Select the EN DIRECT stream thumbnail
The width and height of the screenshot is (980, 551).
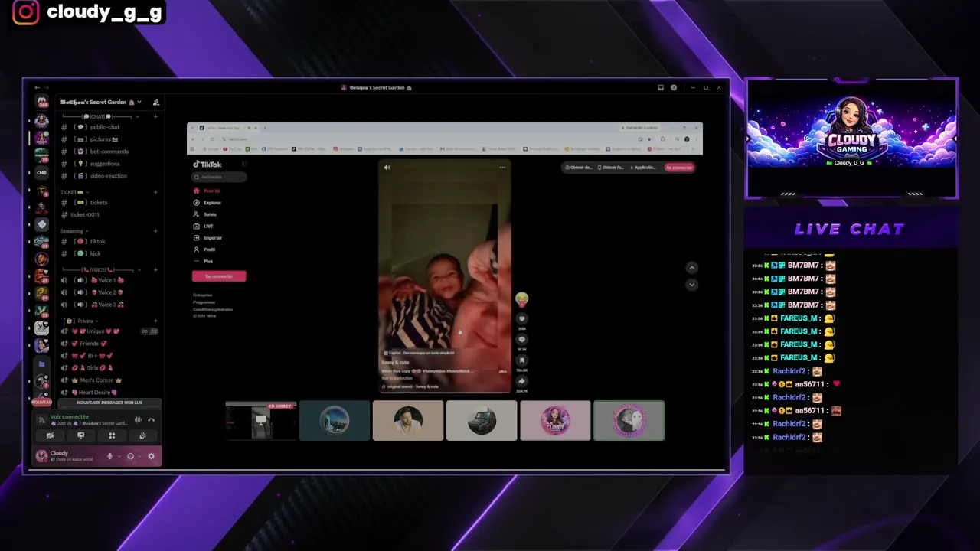click(x=260, y=421)
